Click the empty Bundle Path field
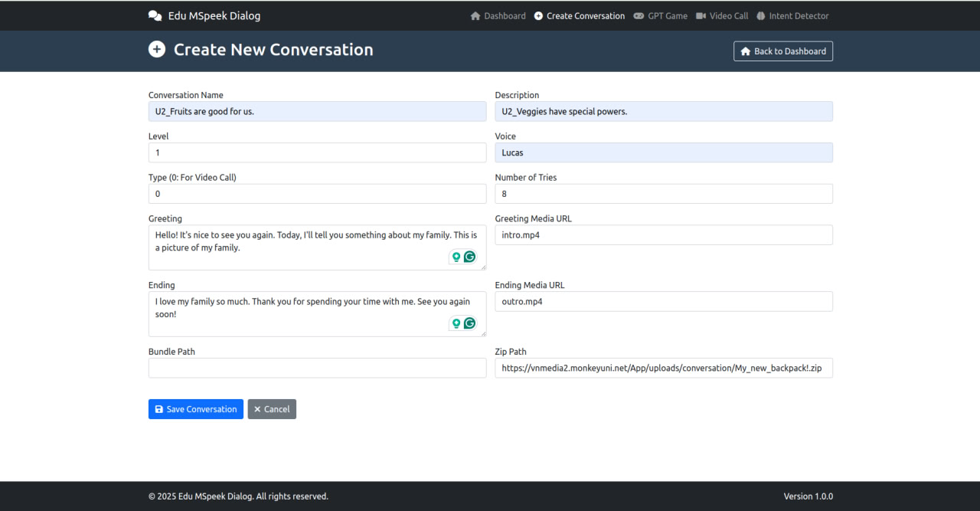Screen dimensions: 980x511 (317, 368)
